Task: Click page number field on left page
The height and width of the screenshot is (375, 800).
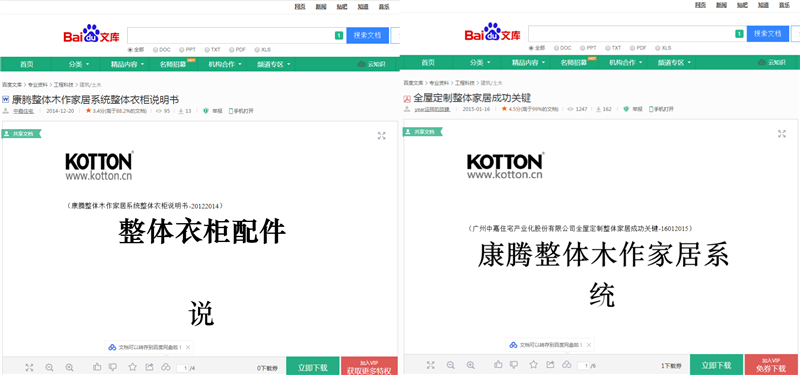Action: pyautogui.click(x=183, y=368)
